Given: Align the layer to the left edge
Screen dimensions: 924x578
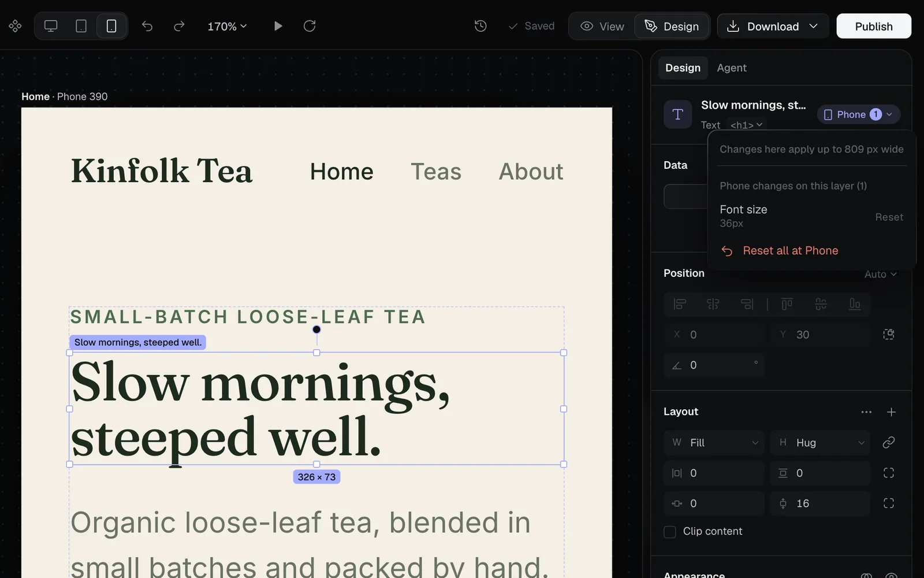Looking at the screenshot, I should pos(680,304).
